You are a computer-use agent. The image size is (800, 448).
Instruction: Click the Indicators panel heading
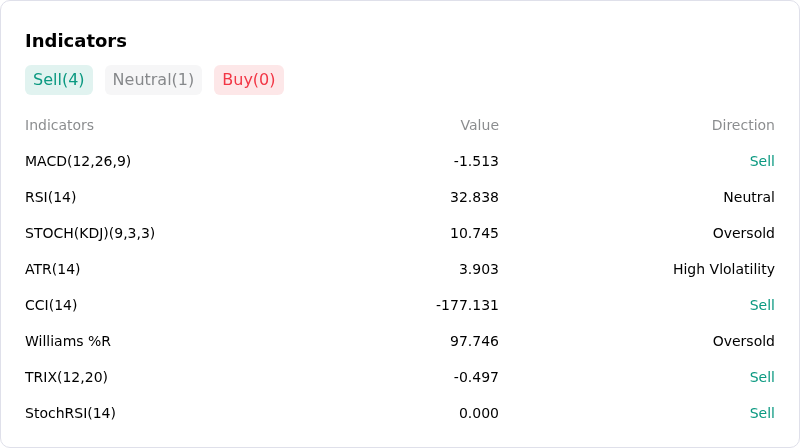[x=76, y=41]
